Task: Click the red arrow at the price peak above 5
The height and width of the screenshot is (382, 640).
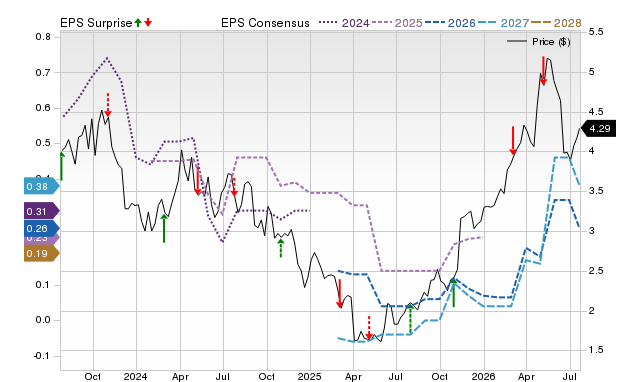Action: click(543, 71)
